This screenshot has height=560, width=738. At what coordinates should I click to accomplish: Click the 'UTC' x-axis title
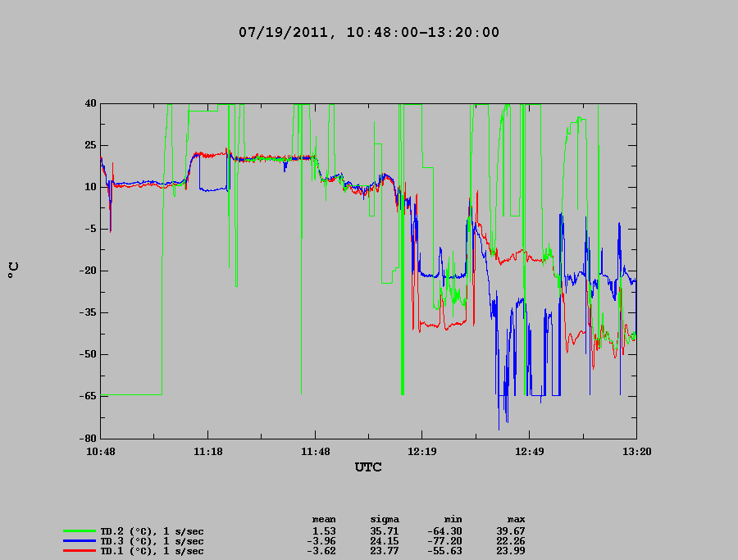[368, 467]
